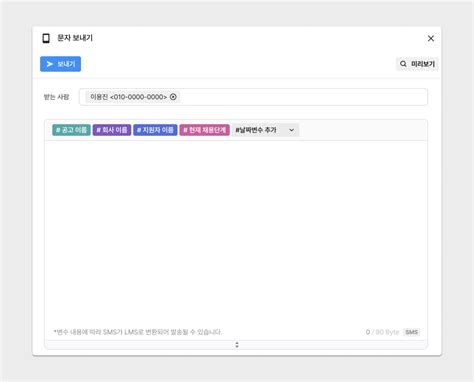Insert the # 현재 채용단계 variable tag
Screen dimensions: 474x382
[205, 130]
